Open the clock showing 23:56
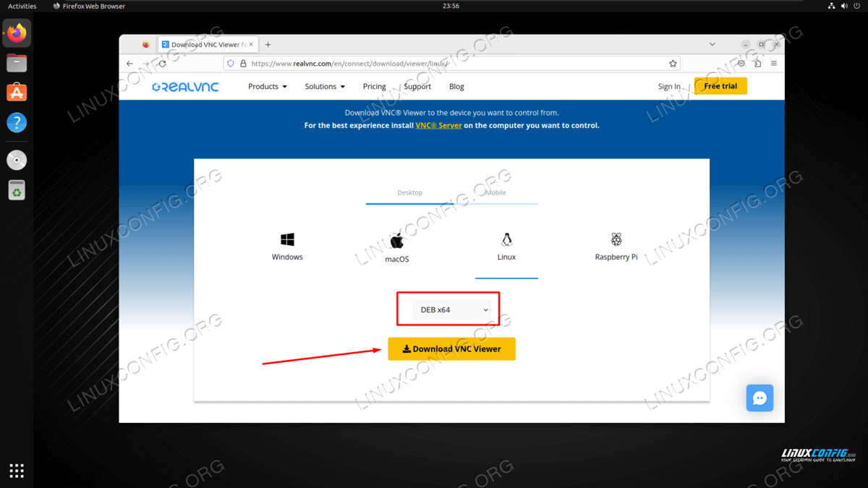This screenshot has width=868, height=488. (451, 6)
